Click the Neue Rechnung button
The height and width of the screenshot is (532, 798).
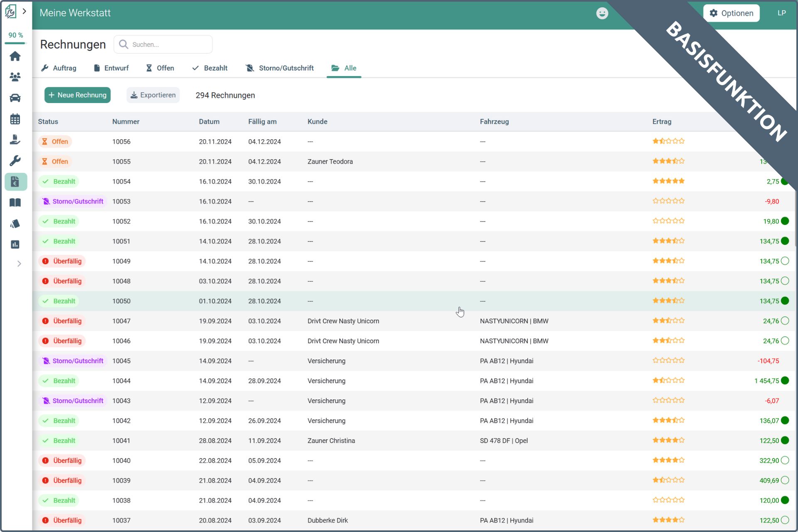pos(77,95)
